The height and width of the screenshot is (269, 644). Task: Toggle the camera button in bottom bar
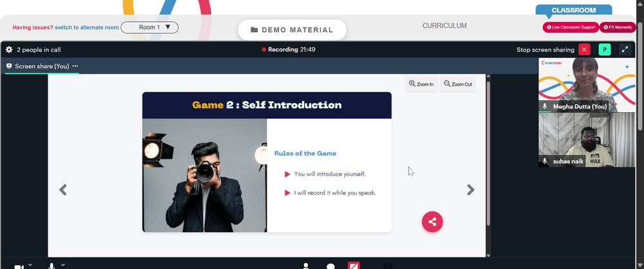(19, 266)
